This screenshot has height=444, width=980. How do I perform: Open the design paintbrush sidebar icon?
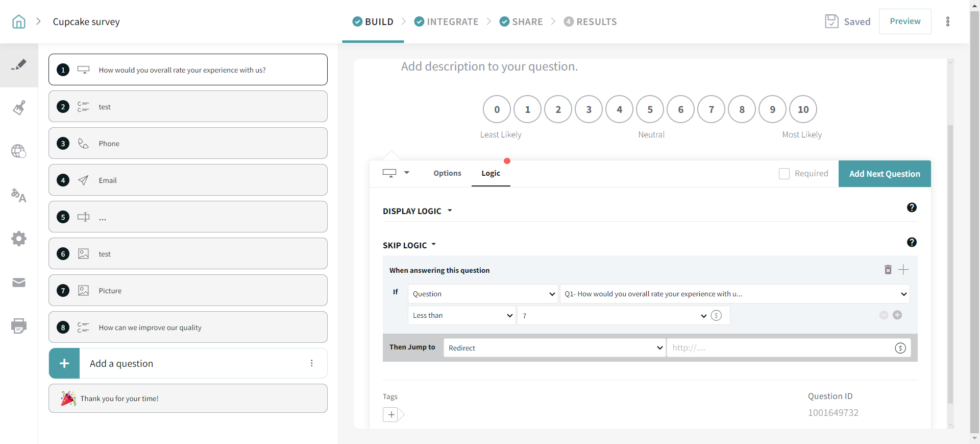[19, 108]
